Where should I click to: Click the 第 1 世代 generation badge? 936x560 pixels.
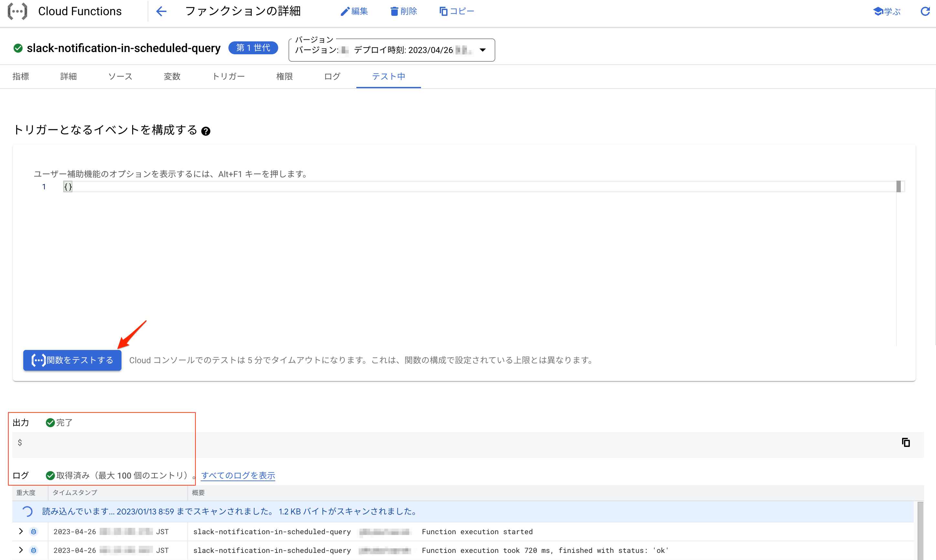point(253,48)
